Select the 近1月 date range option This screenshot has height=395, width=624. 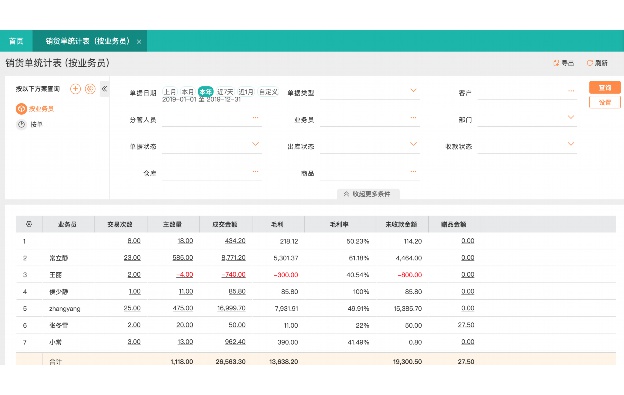coord(246,92)
